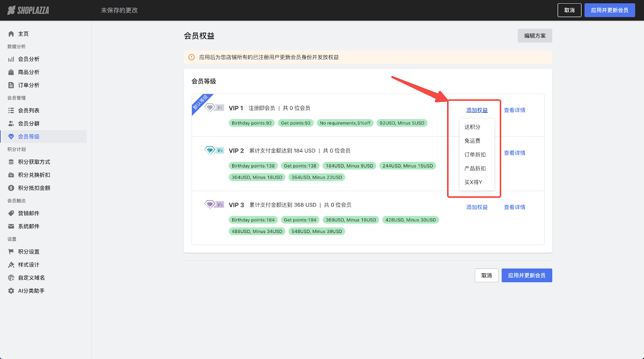
Task: Click the top bar 取消 button
Action: [x=570, y=10]
